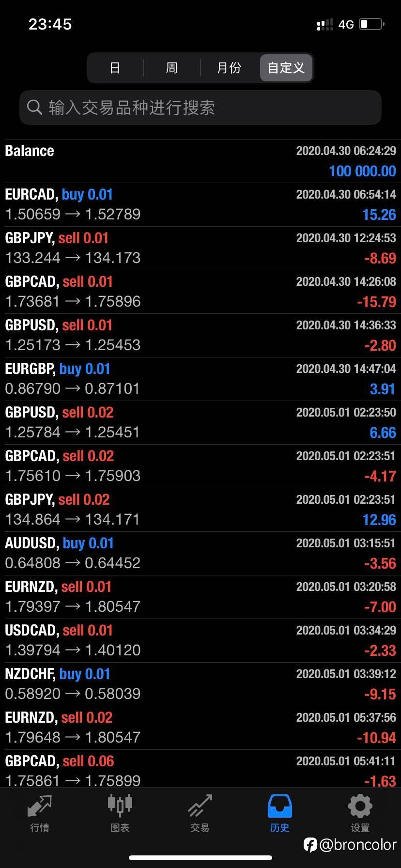Switch to the 周 week tab

click(172, 68)
